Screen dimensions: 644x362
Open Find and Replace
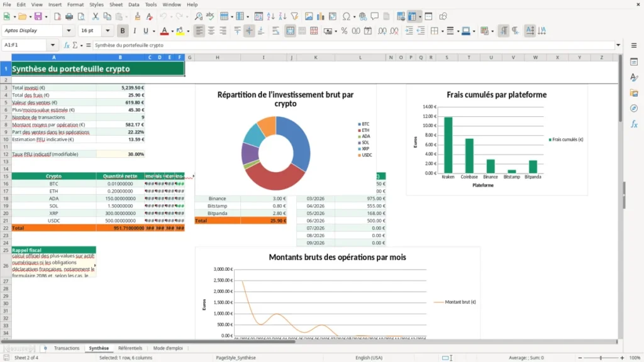click(x=198, y=16)
